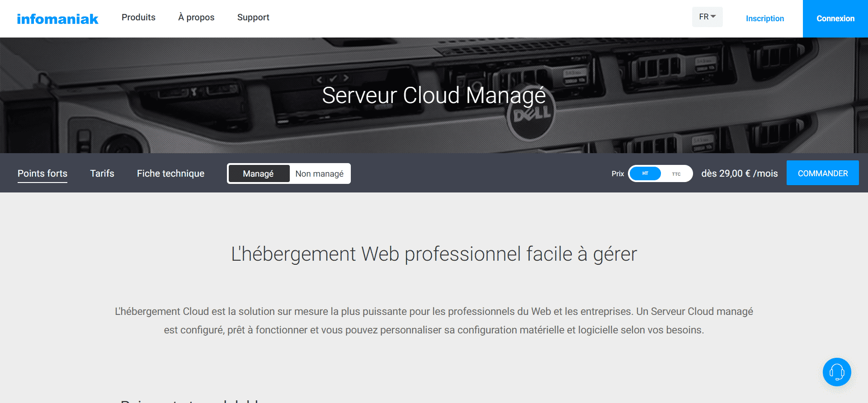The image size is (868, 403).
Task: Switch to Non managé server option
Action: pos(319,173)
